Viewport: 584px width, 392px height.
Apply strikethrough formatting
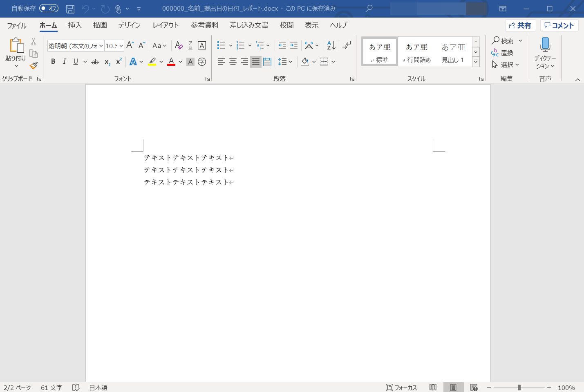[95, 62]
